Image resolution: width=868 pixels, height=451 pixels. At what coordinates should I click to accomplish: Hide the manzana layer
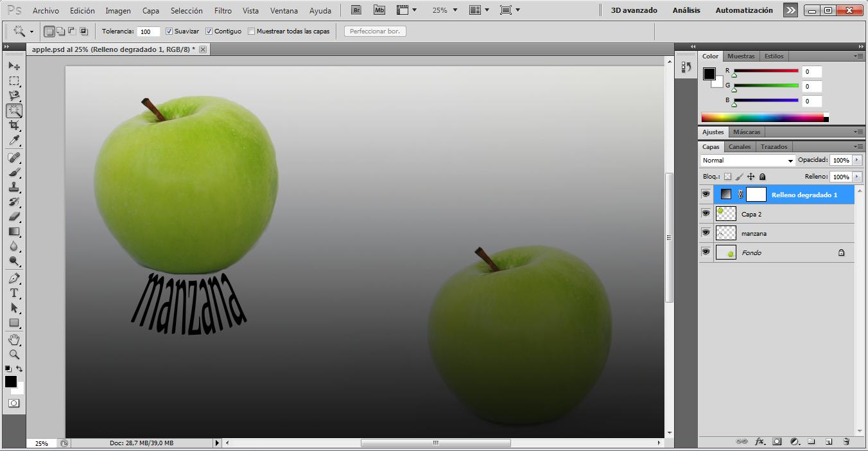click(x=706, y=233)
